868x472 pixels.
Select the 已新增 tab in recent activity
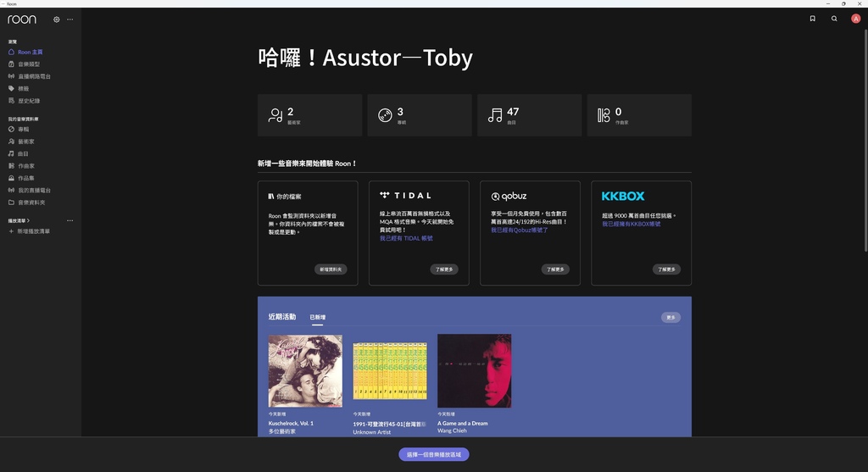(x=317, y=318)
